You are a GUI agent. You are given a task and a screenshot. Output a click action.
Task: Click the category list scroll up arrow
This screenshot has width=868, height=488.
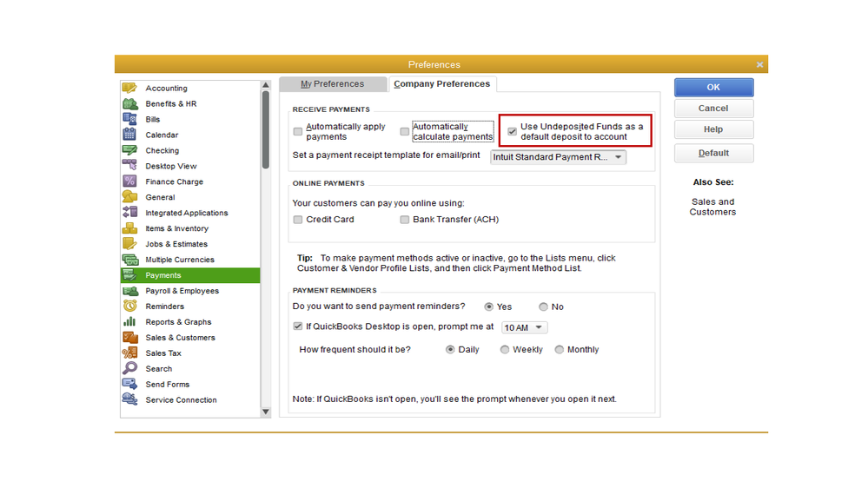(266, 85)
